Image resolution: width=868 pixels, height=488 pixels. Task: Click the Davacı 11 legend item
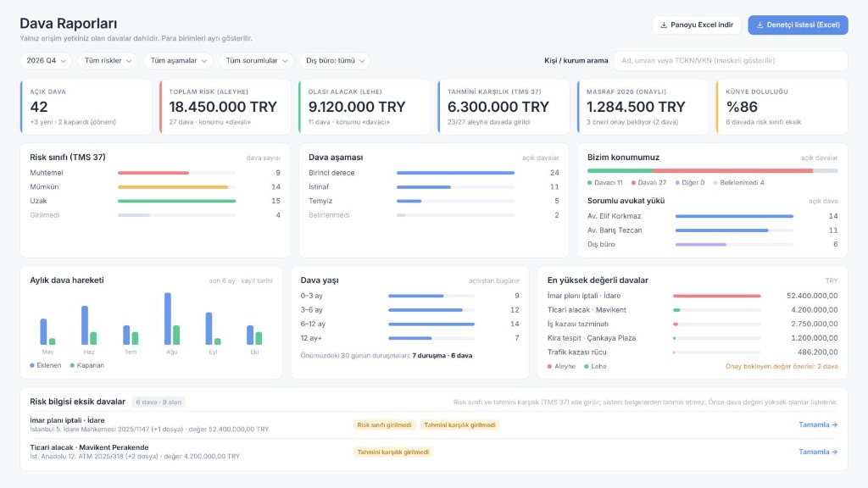point(605,183)
